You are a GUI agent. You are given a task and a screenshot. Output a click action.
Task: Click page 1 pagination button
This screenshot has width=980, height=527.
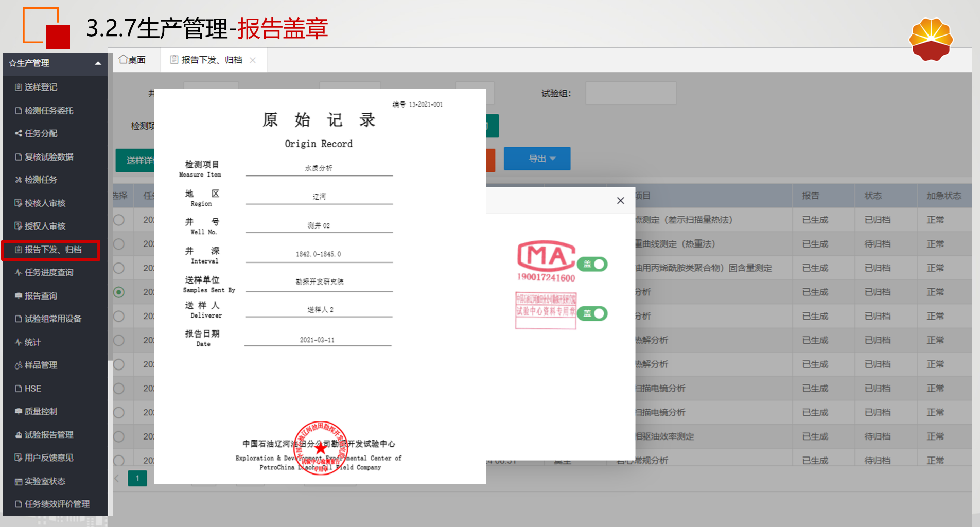click(x=137, y=479)
